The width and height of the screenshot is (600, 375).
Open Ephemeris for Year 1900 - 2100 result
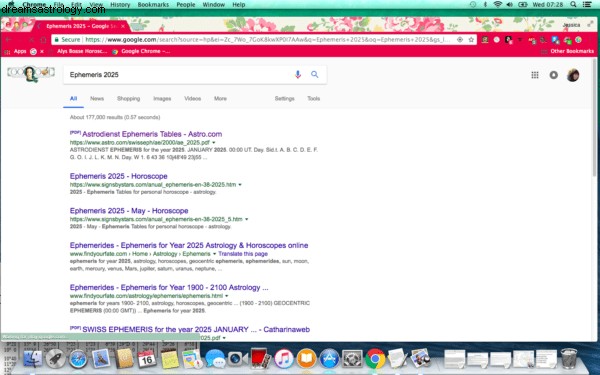coord(169,287)
